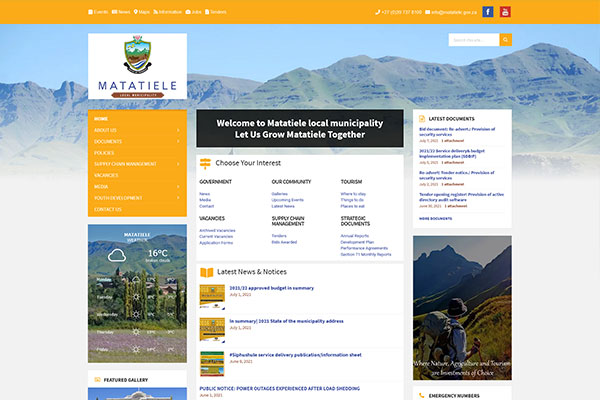600x400 pixels.
Task: Click the search magnifier button
Action: tap(505, 40)
